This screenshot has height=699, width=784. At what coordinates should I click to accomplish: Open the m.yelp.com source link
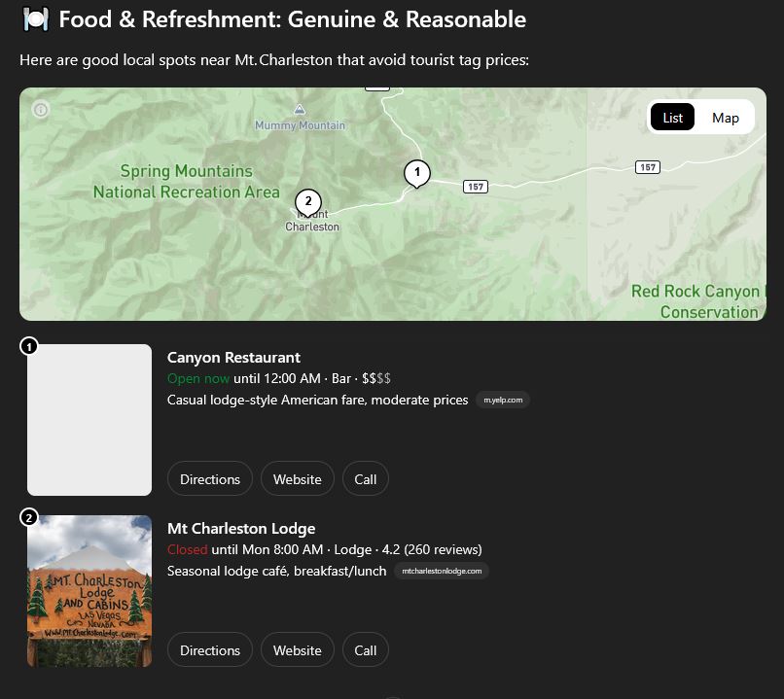tap(503, 400)
